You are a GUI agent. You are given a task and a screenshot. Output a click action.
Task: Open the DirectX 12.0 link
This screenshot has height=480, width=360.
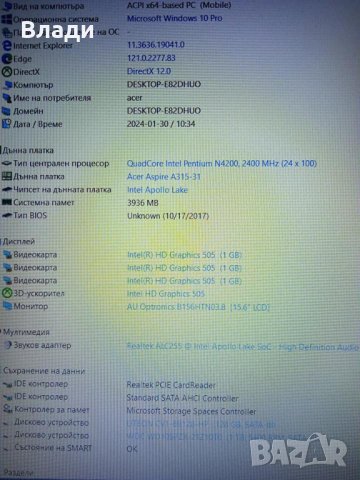point(149,71)
